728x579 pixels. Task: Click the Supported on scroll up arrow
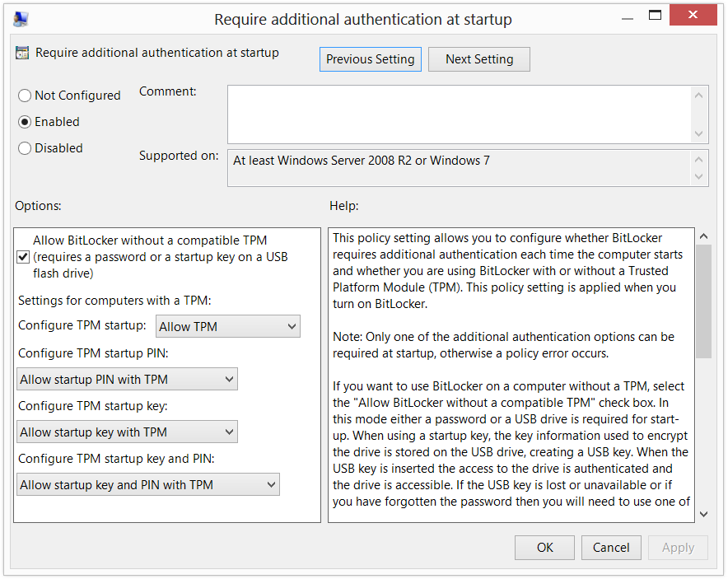(698, 159)
